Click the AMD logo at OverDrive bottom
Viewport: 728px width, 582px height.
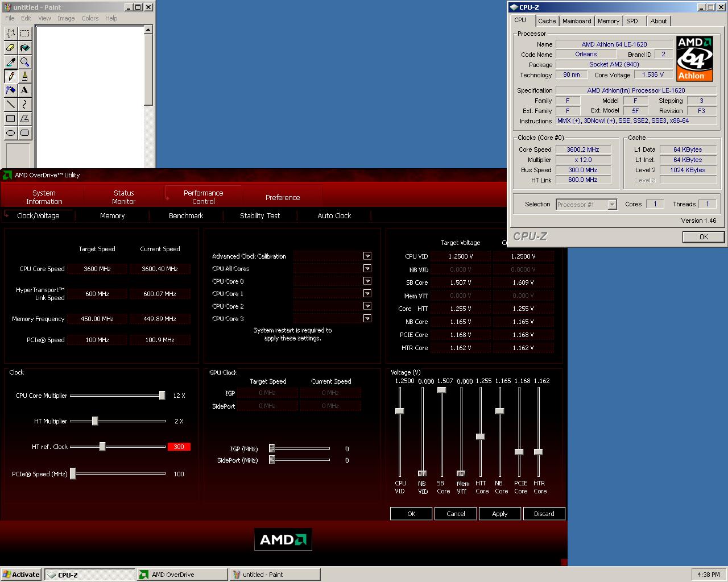(283, 539)
